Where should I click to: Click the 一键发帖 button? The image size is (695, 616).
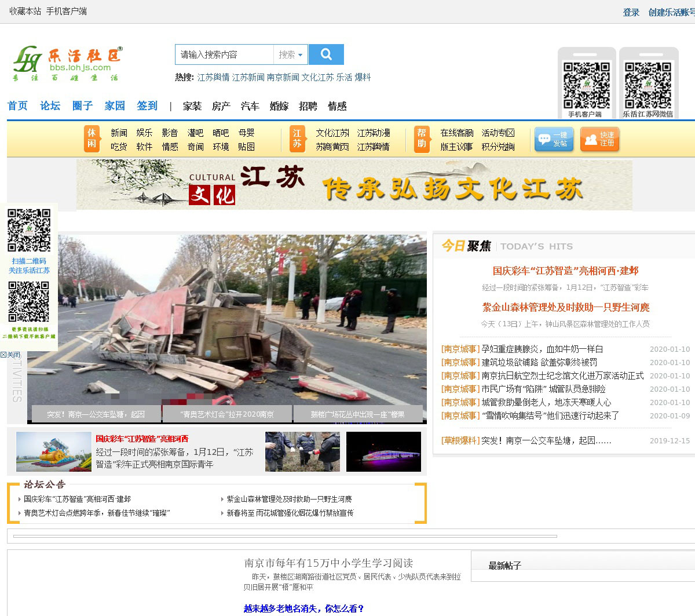[554, 139]
